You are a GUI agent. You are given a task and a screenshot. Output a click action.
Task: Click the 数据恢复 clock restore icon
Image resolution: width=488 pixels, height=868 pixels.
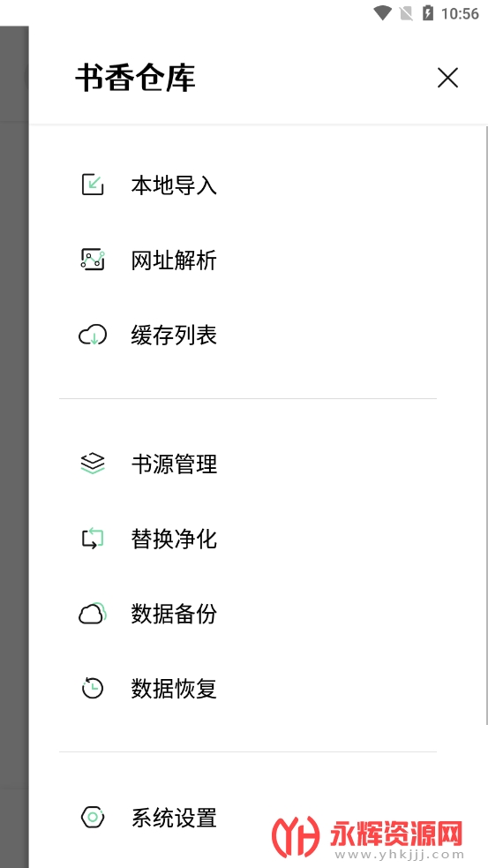click(93, 688)
